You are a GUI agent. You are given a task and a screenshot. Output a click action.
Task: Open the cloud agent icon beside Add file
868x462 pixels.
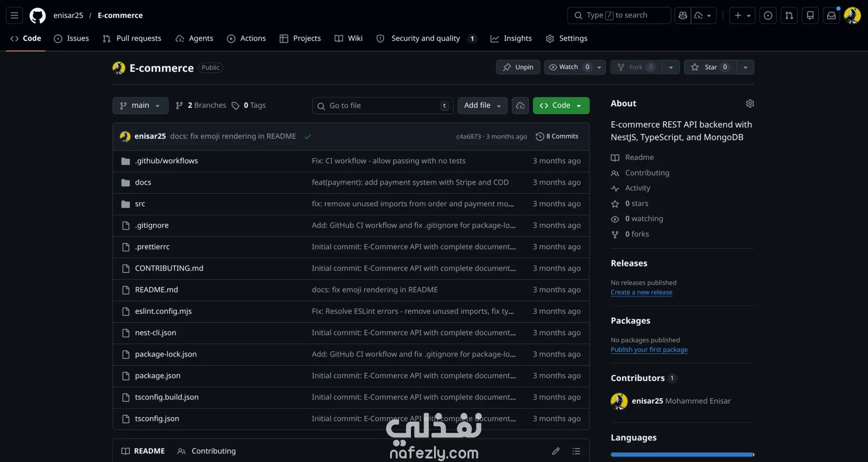tap(520, 105)
